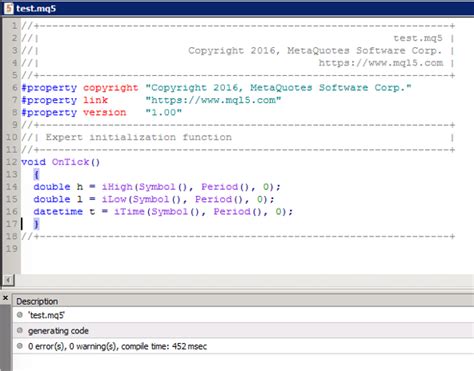Click the 'Expert initialization function' comment
The height and width of the screenshot is (371, 474).
pos(138,137)
